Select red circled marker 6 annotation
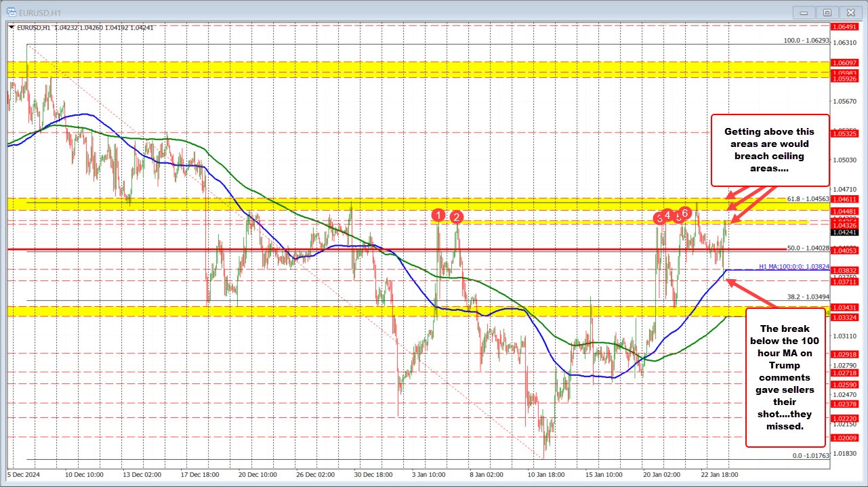The width and height of the screenshot is (868, 487). click(x=684, y=212)
